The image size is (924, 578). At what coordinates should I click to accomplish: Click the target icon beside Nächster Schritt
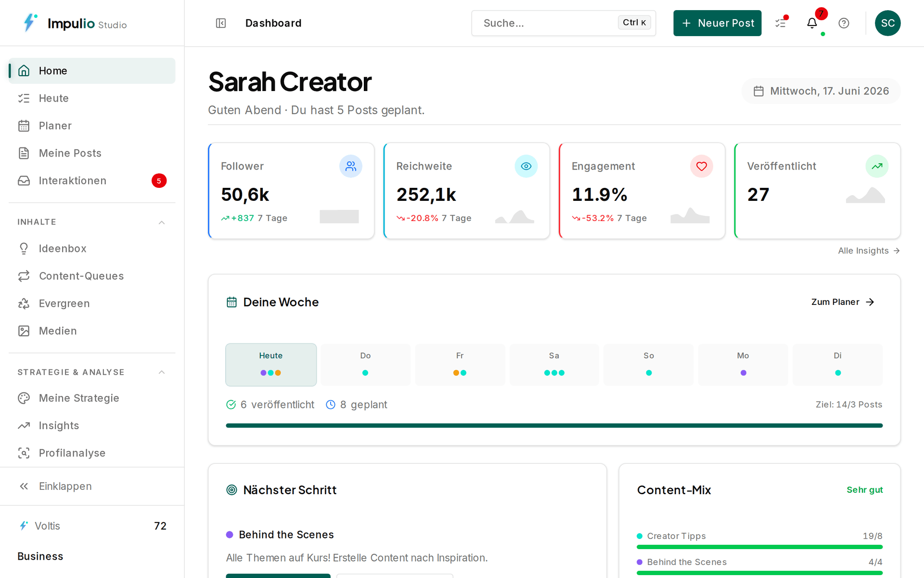[x=231, y=490]
